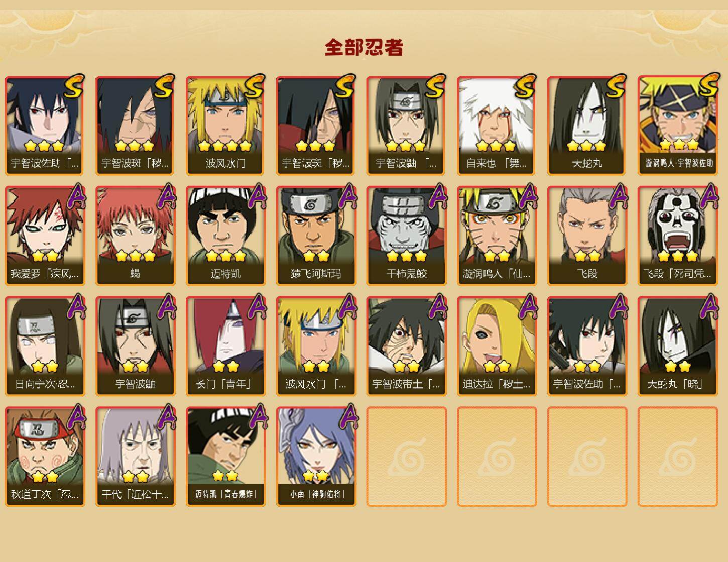Open the 飞段「死司凭… masked card
Screen dimensions: 728x562
[678, 236]
